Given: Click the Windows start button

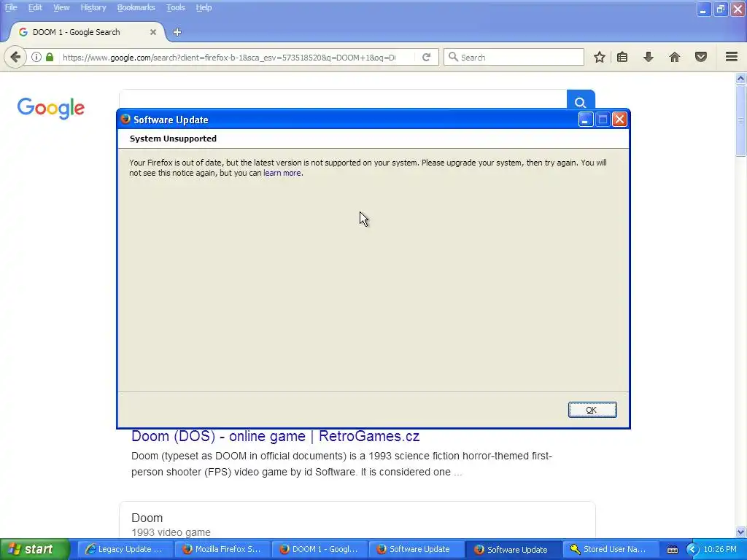Looking at the screenshot, I should 35,550.
